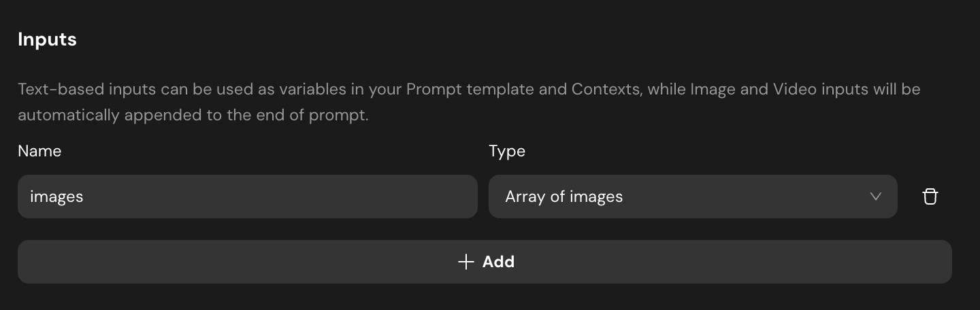Click the Add button to add input
The image size is (980, 310).
point(484,262)
